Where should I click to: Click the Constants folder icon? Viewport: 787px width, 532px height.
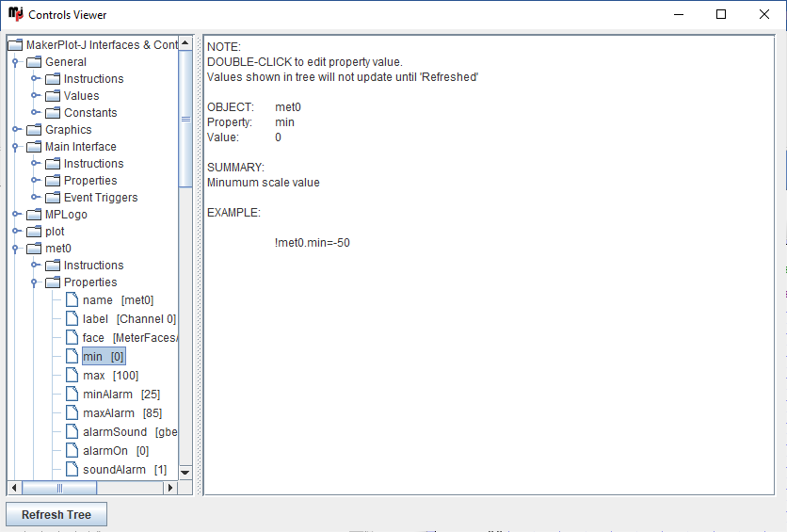(x=53, y=113)
